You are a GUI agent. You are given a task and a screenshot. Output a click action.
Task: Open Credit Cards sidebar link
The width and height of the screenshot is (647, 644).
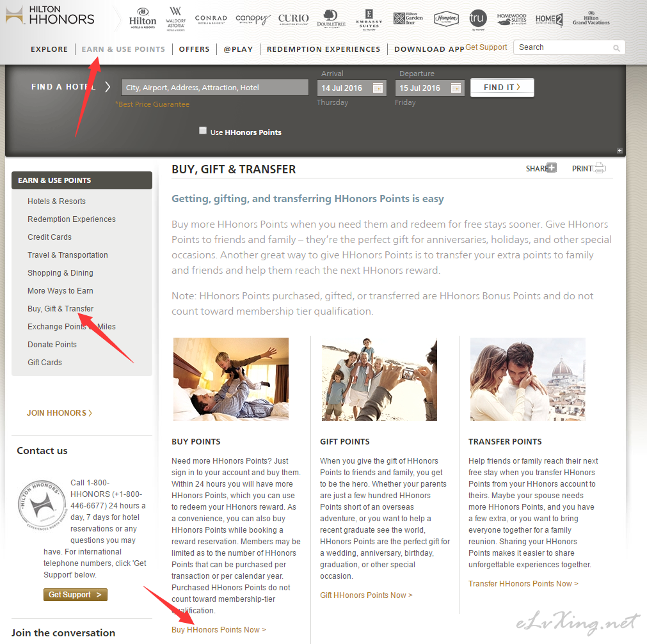point(49,237)
